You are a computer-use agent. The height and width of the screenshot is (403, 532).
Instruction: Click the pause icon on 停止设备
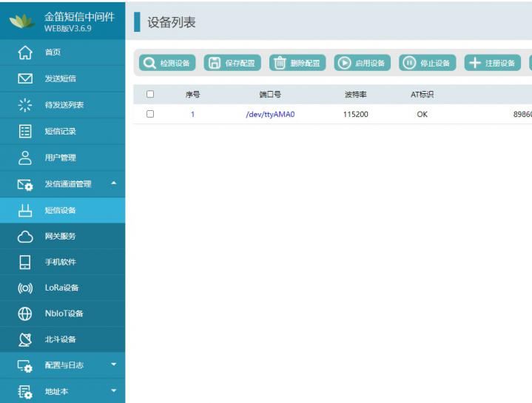pyautogui.click(x=409, y=63)
